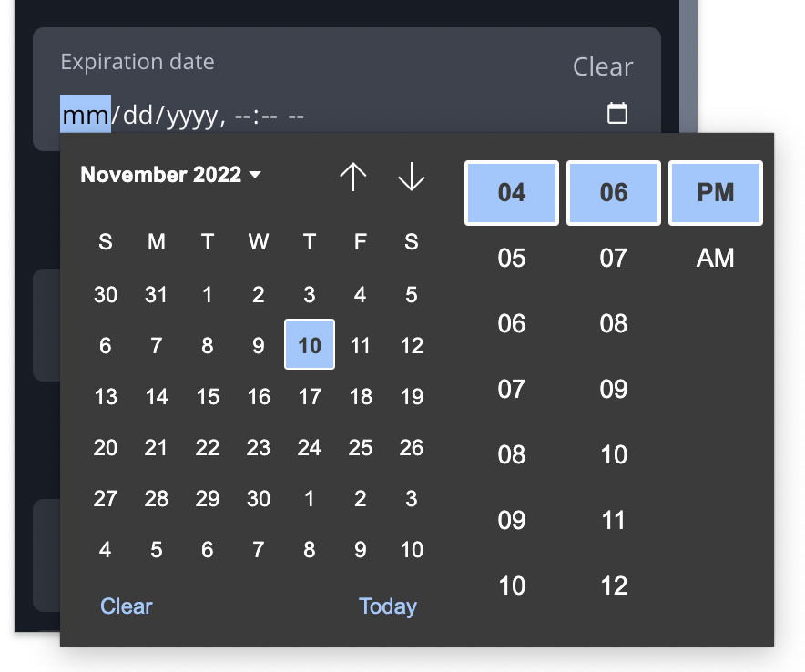Select November 24 on the calendar
The width and height of the screenshot is (805, 672).
[309, 447]
